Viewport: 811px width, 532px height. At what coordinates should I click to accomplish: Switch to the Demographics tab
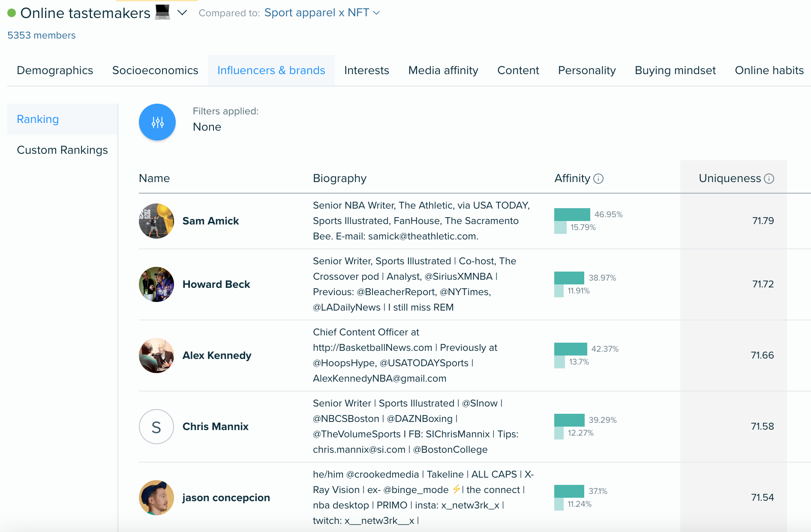point(55,70)
